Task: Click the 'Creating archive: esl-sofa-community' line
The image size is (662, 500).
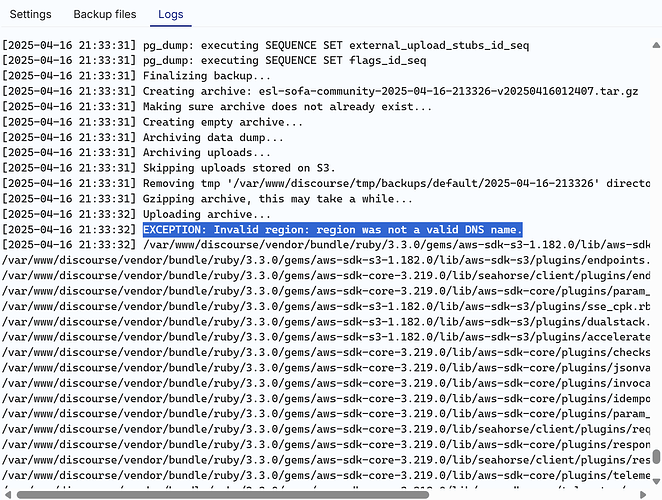Action: 320,91
